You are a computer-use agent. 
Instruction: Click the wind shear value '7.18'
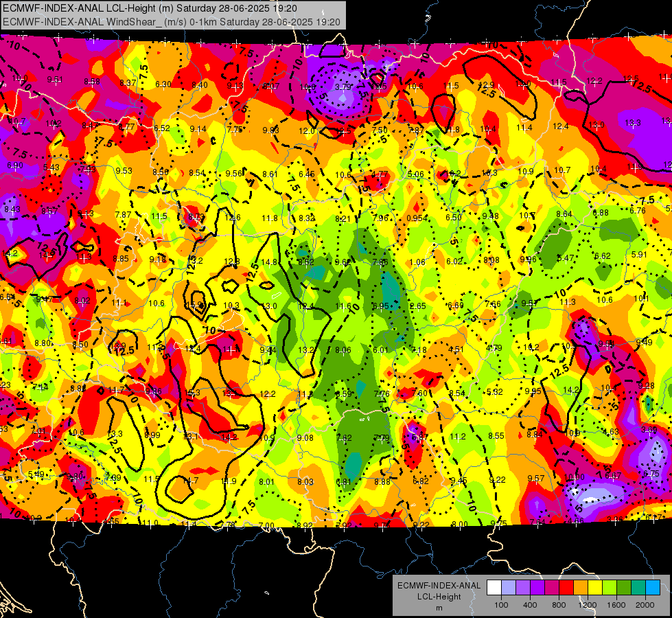[419, 350]
